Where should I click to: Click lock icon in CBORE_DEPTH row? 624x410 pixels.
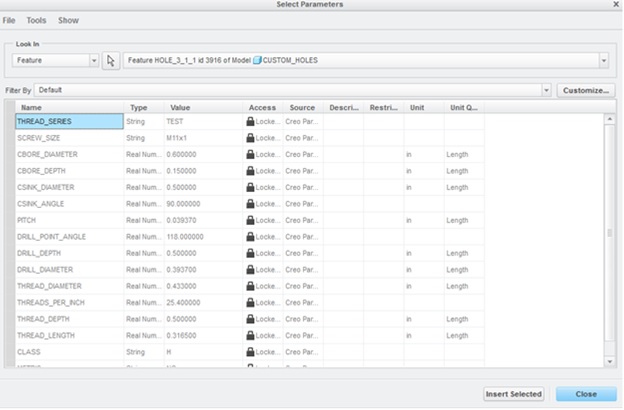(250, 171)
